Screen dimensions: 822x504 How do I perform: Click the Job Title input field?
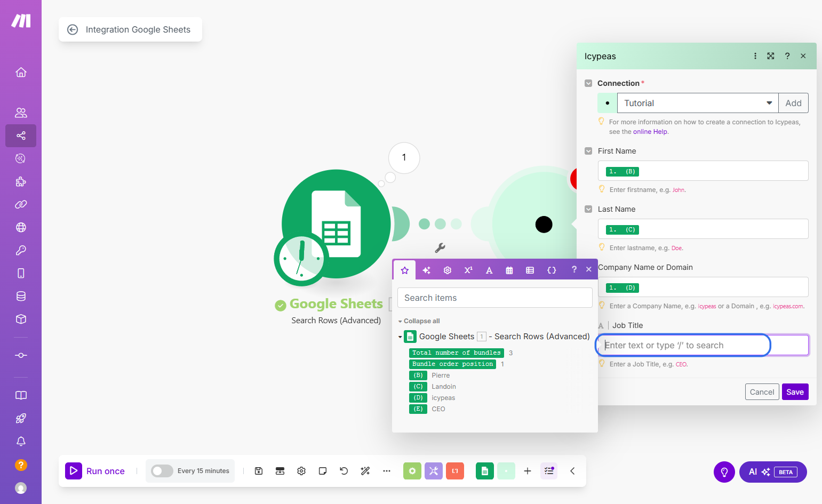click(704, 345)
